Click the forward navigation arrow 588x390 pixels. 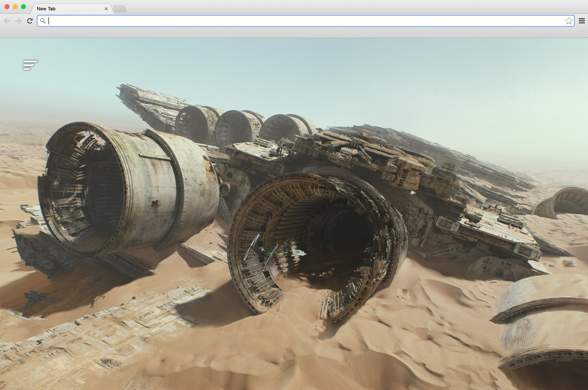(x=18, y=21)
